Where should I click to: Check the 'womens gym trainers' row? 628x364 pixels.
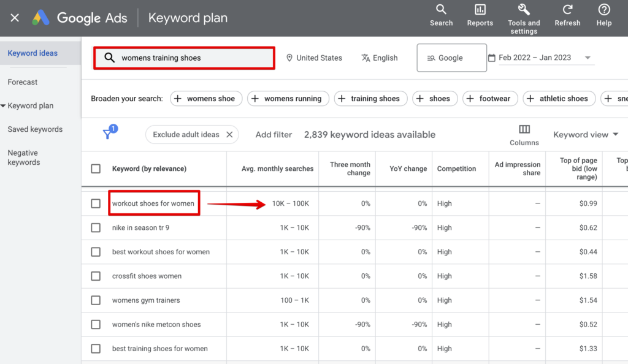[96, 300]
